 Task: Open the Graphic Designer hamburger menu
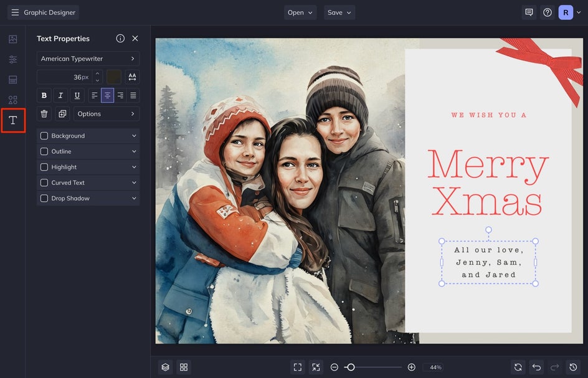pos(15,12)
